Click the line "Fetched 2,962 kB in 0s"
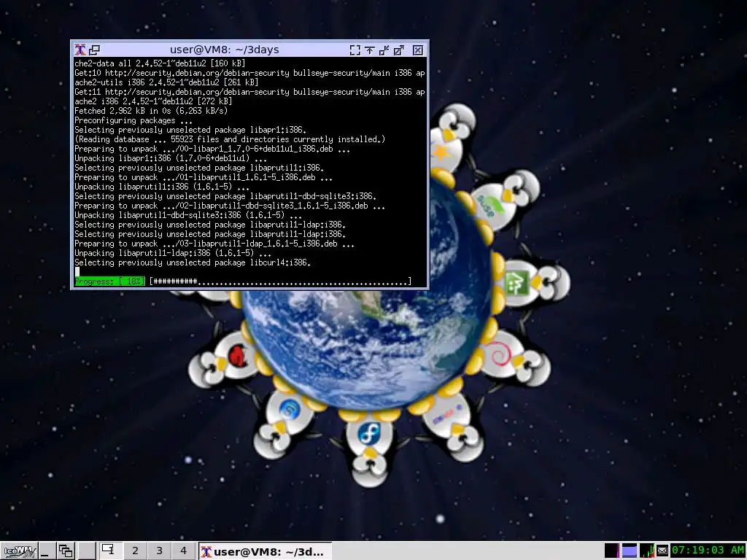The image size is (747, 560). pyautogui.click(x=151, y=111)
